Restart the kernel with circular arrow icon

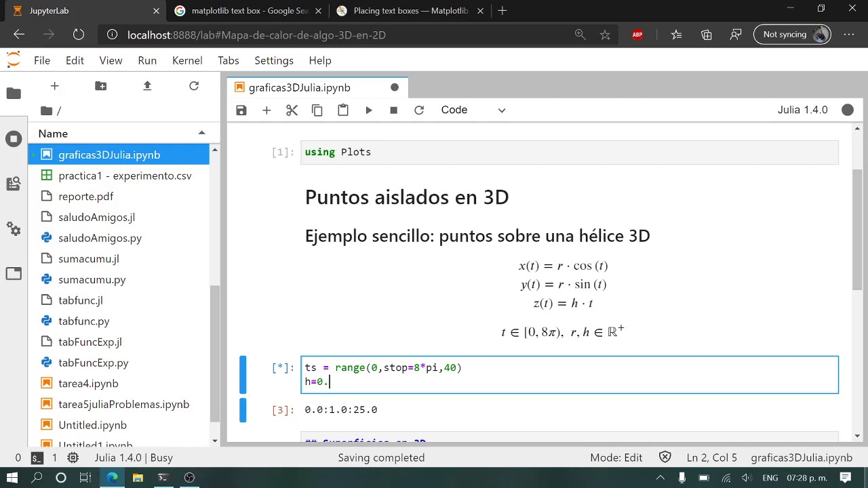[x=419, y=110]
